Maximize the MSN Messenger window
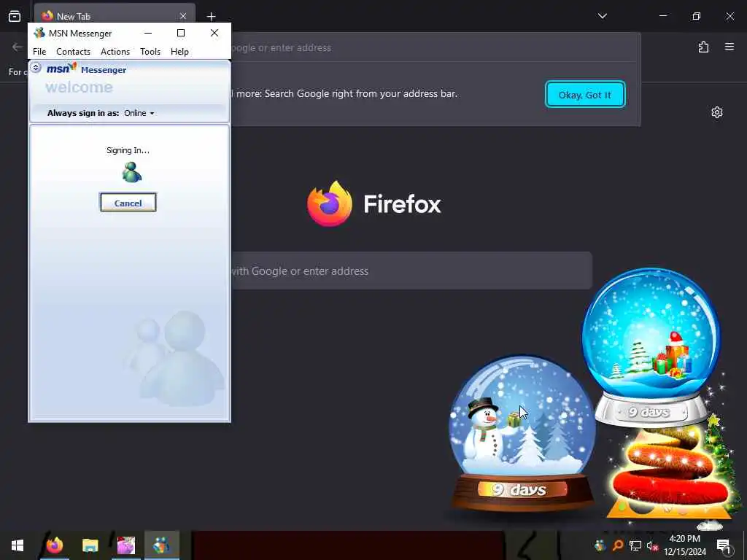 181,33
